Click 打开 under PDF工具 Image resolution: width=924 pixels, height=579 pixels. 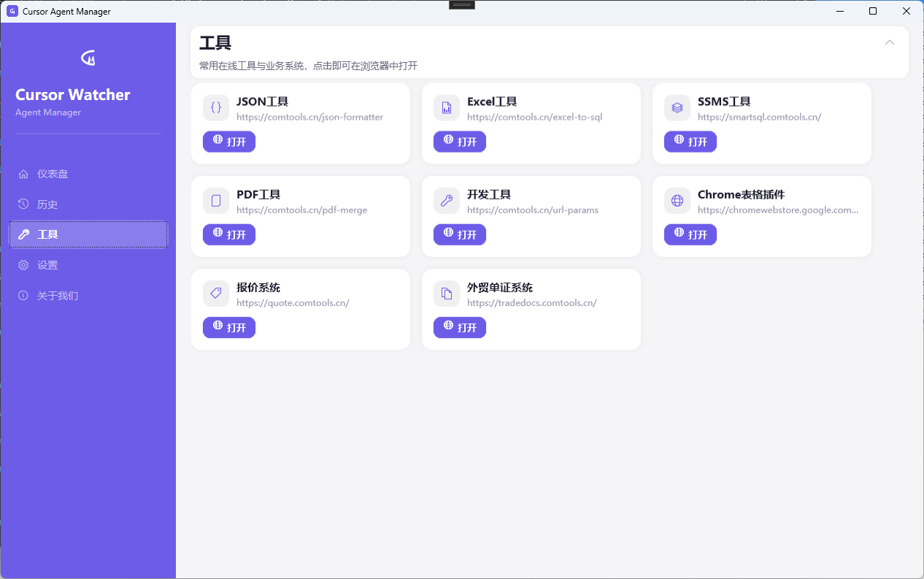(x=229, y=234)
